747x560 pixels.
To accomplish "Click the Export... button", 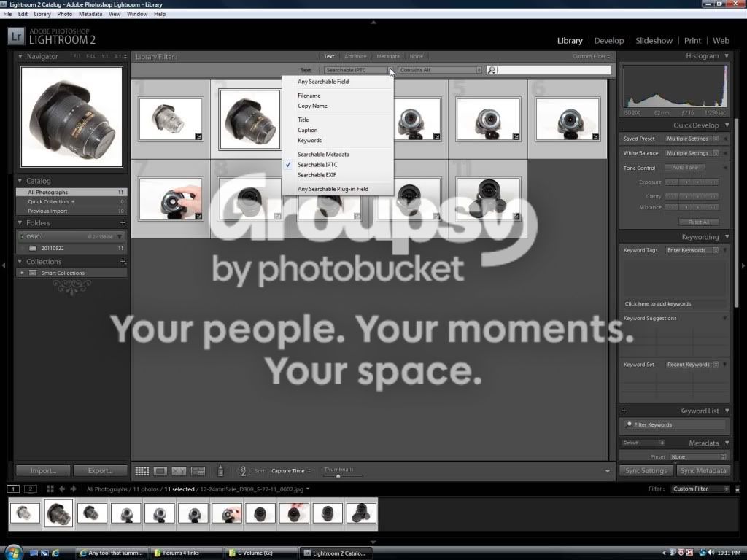I will click(x=100, y=471).
